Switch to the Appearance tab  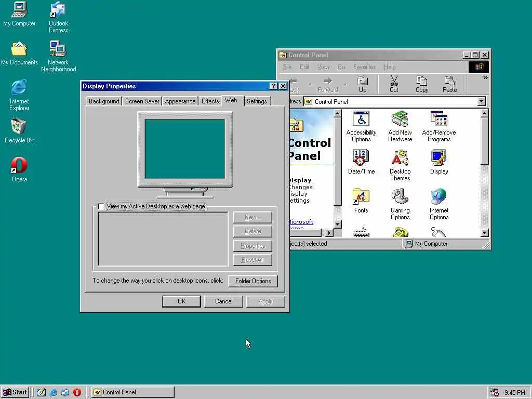(180, 101)
